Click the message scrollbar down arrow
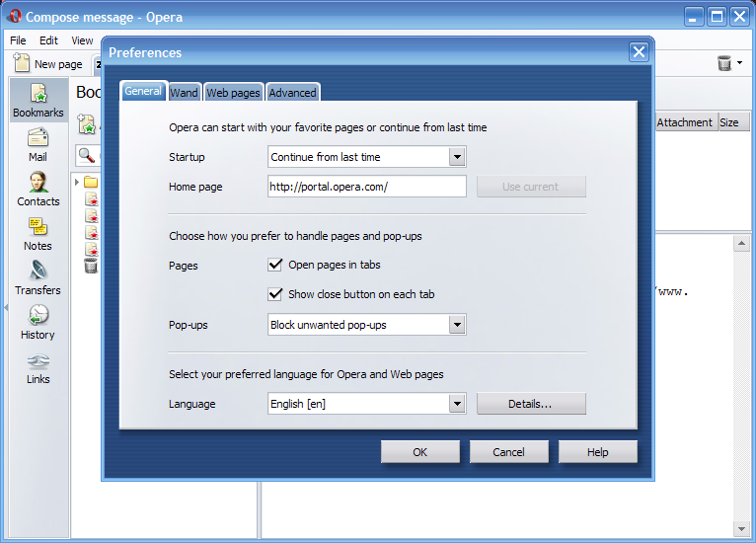This screenshot has height=543, width=756. point(741,529)
